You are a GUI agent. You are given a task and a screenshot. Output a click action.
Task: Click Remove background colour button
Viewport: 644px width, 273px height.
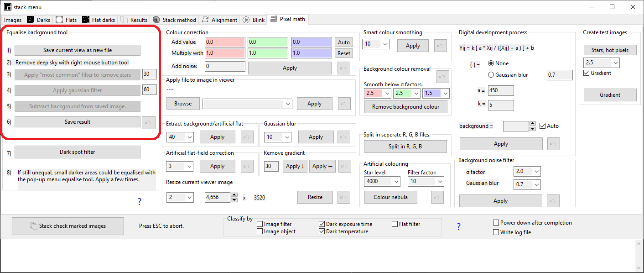[x=406, y=107]
